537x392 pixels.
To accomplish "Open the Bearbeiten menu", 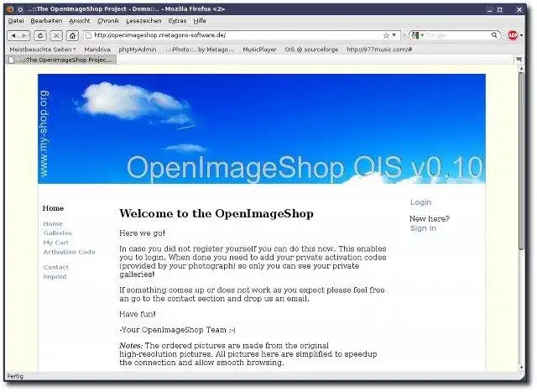I will (47, 21).
